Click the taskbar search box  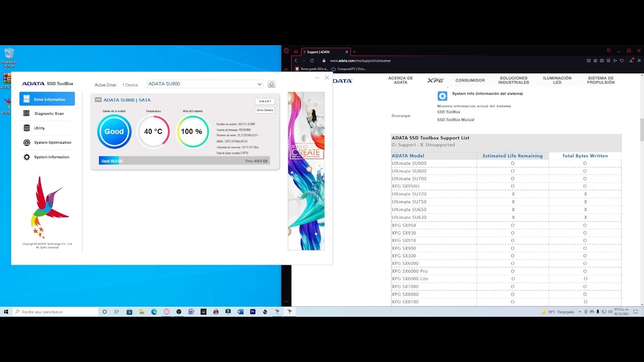[55, 312]
